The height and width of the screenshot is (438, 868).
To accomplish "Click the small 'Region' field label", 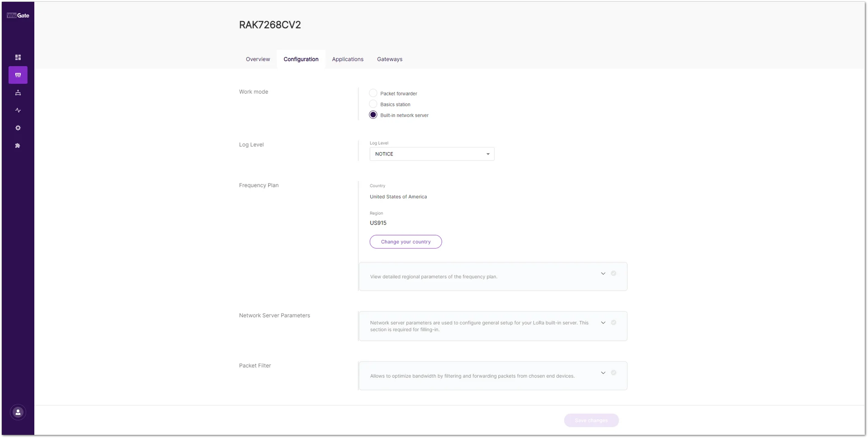I will click(376, 213).
